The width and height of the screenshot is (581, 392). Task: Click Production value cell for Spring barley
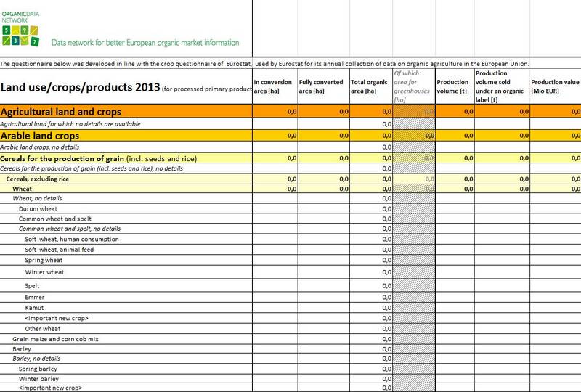pyautogui.click(x=555, y=369)
